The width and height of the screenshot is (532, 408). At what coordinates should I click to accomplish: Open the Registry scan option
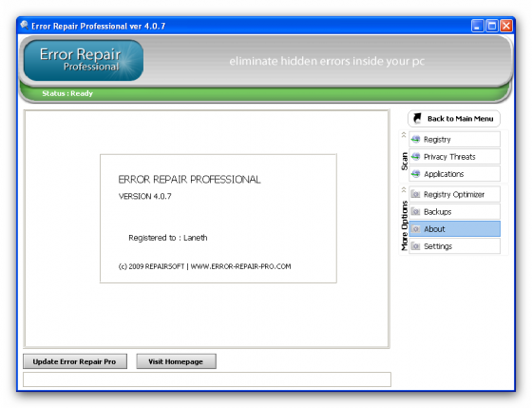(x=454, y=139)
